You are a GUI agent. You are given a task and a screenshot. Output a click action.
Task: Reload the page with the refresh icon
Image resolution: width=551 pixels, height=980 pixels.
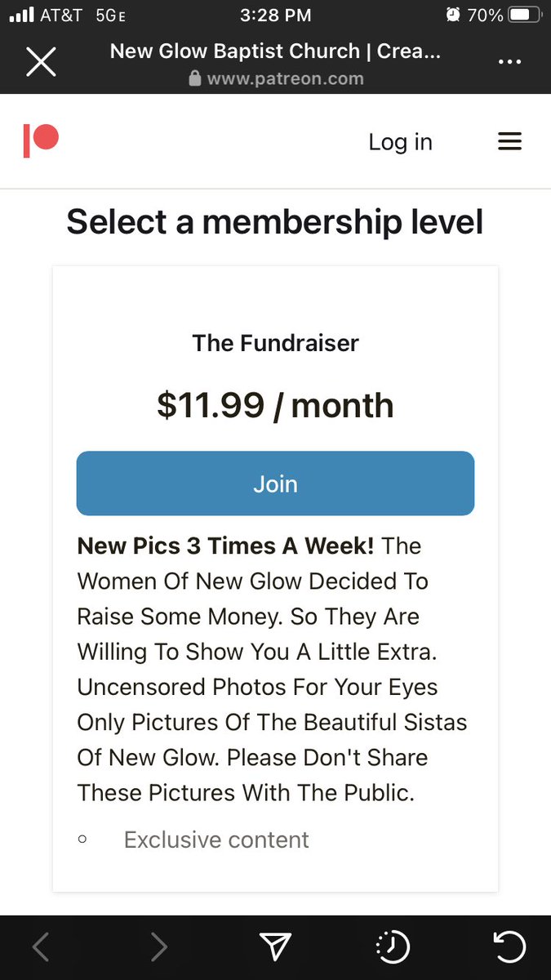(x=510, y=947)
